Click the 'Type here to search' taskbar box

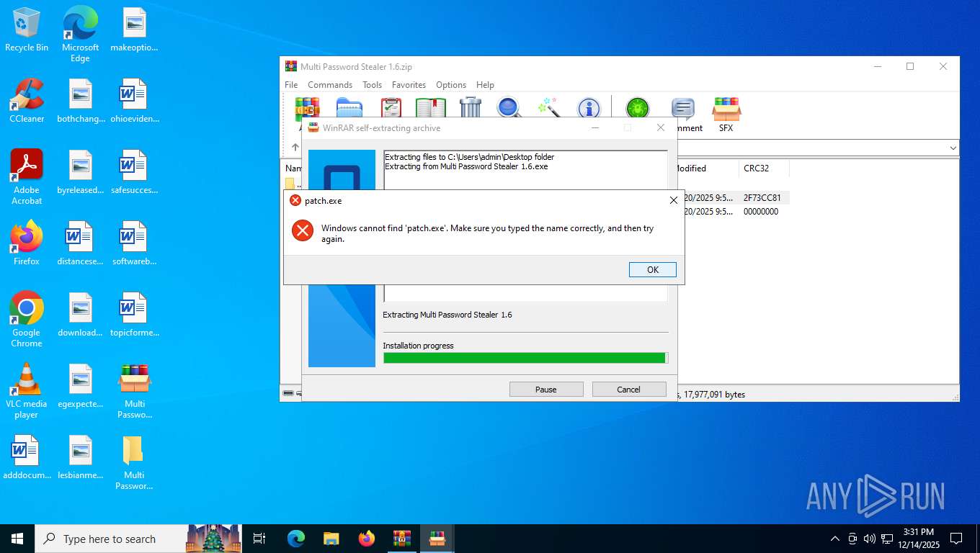pos(138,539)
